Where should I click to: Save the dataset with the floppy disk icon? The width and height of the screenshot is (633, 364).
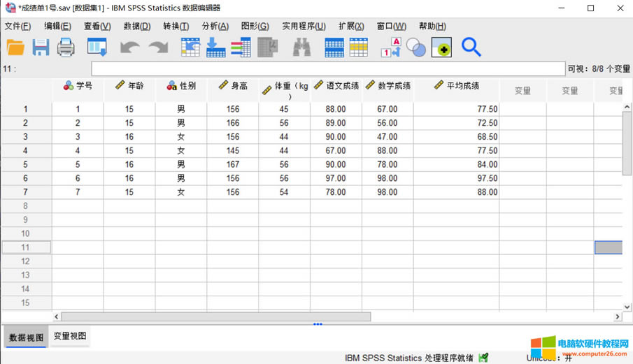[41, 48]
